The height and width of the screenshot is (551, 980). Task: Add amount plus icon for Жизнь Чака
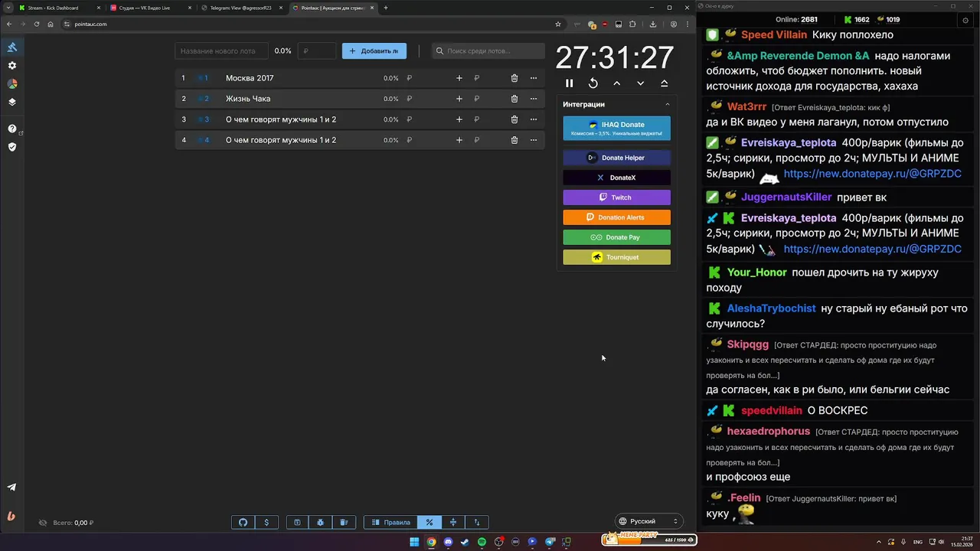tap(459, 99)
